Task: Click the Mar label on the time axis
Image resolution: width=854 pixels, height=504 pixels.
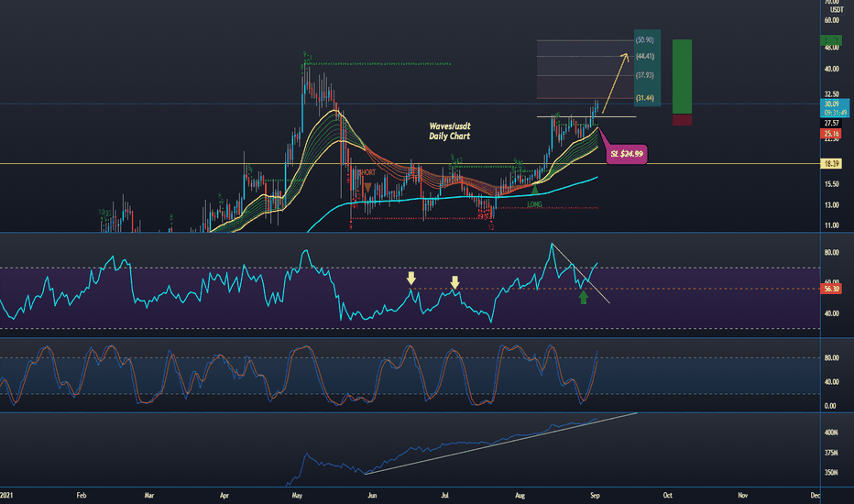Action: (149, 495)
